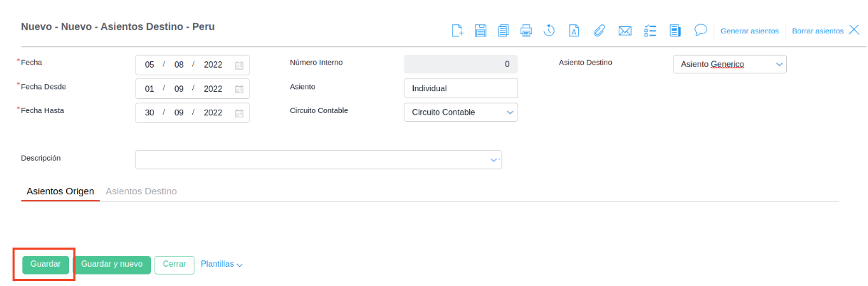Expand the Asiento Destino dropdown

[x=780, y=65]
